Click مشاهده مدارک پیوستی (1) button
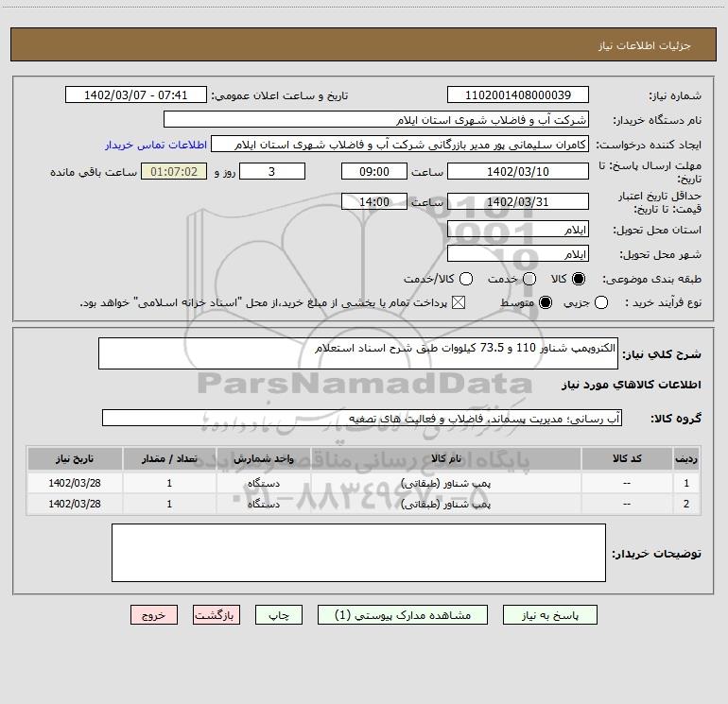728x704 pixels. 403,615
